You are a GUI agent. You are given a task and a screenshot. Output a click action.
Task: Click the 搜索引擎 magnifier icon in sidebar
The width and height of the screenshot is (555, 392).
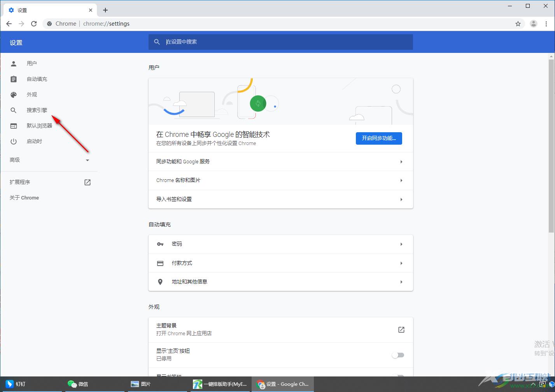click(x=14, y=110)
